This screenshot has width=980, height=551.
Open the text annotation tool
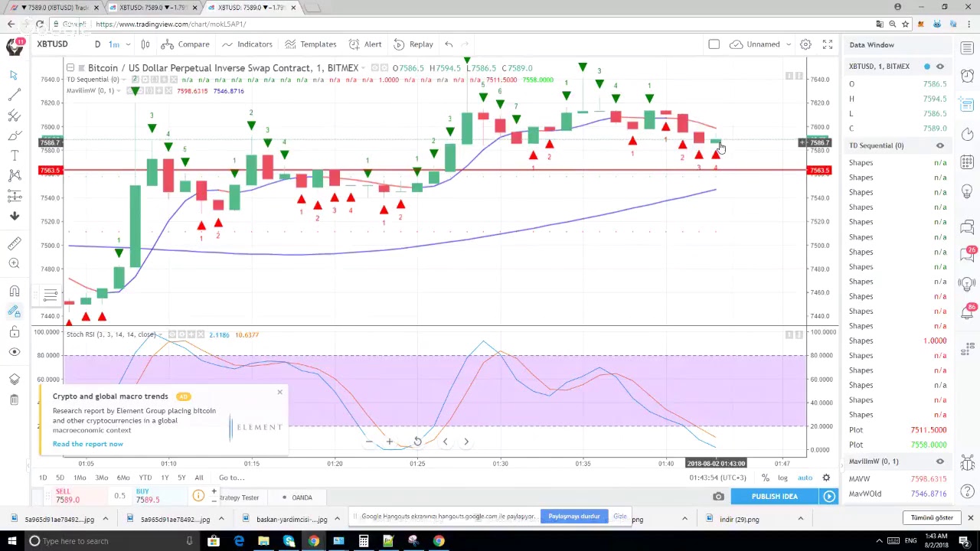point(14,155)
